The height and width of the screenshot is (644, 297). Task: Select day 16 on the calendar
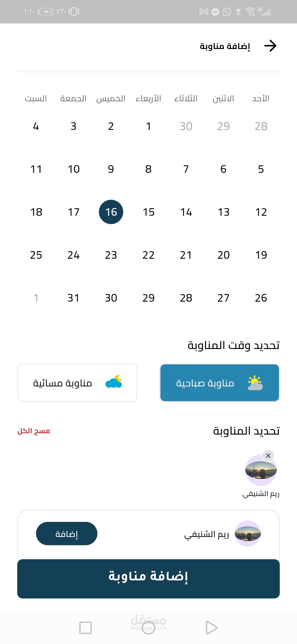(111, 212)
